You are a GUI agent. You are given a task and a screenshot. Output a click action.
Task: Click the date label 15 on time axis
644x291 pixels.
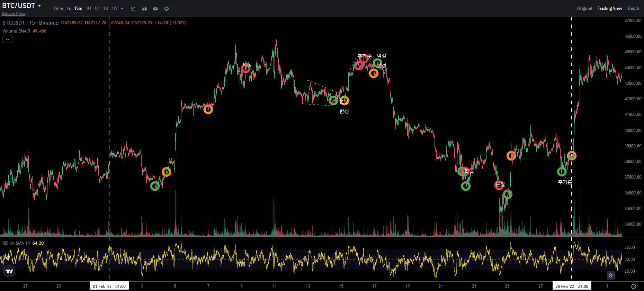tap(341, 286)
